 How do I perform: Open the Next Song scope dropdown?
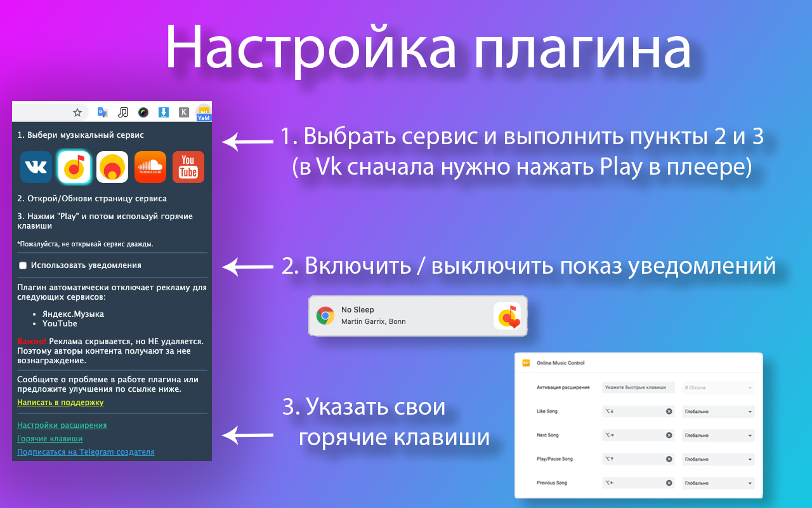pos(719,436)
